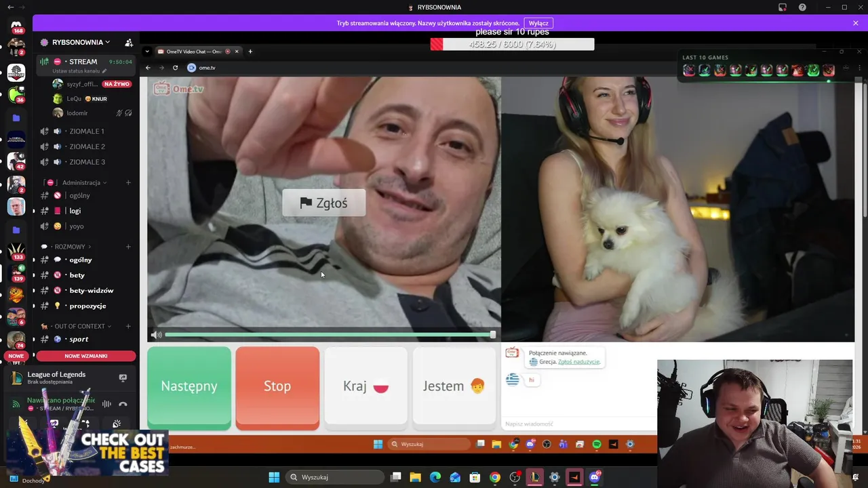Mute the stranger's video speaker icon

click(156, 335)
